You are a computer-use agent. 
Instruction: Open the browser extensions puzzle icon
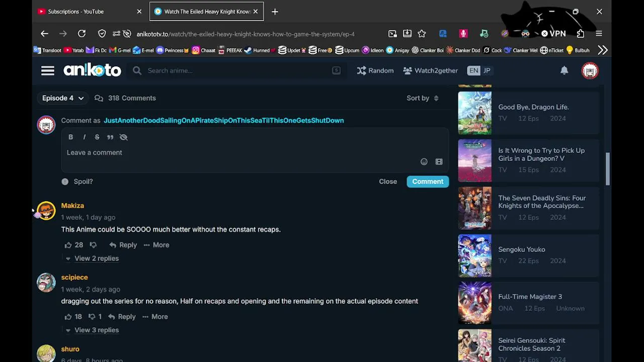tap(581, 34)
